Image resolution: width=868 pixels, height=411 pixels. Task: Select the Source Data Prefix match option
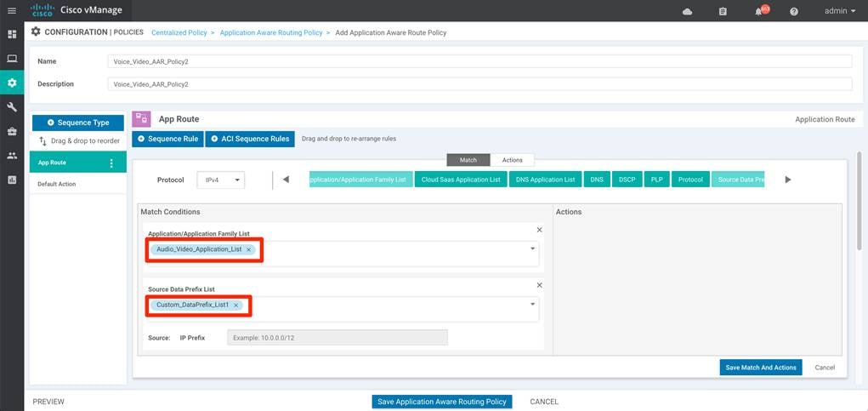[x=738, y=180]
